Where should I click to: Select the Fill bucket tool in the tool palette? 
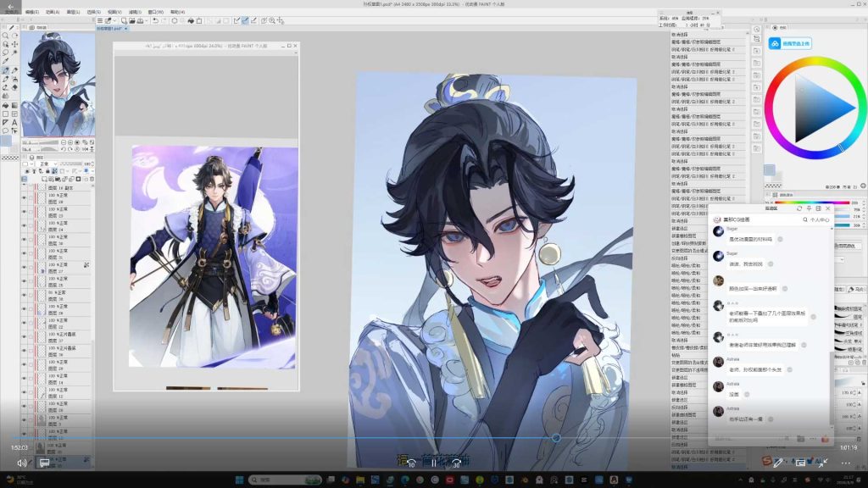pyautogui.click(x=6, y=105)
